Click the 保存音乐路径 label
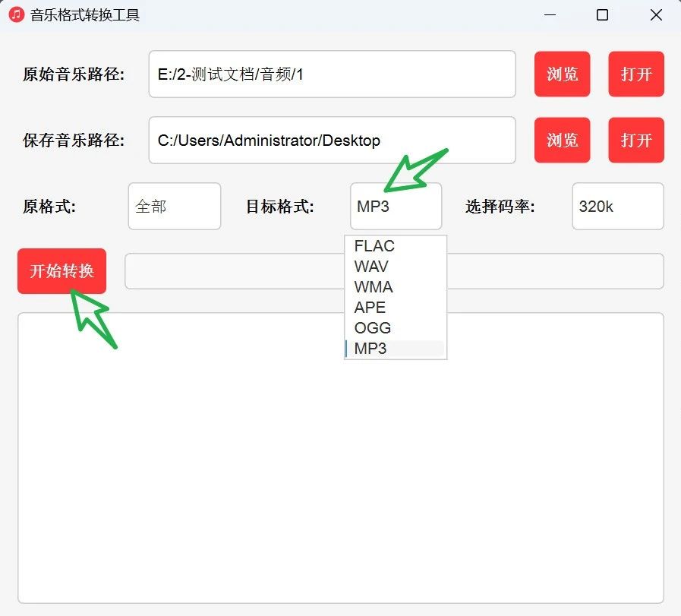This screenshot has width=681, height=616. 74,141
